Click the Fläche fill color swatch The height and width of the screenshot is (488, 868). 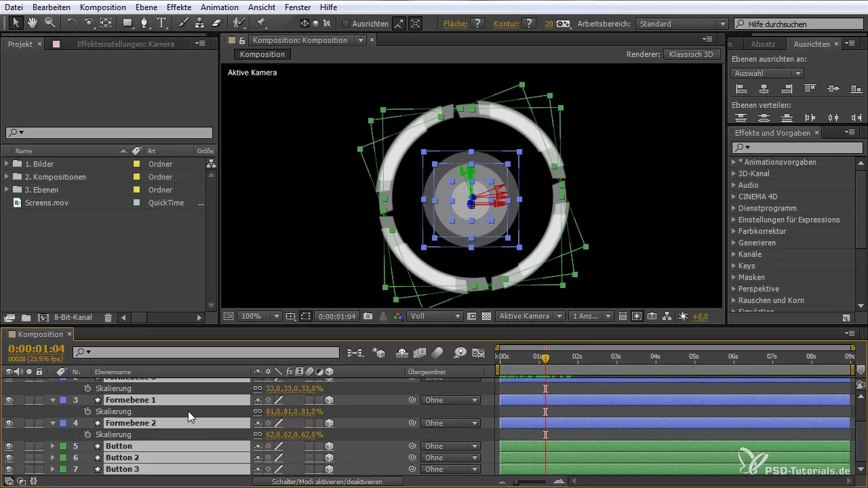click(x=478, y=24)
